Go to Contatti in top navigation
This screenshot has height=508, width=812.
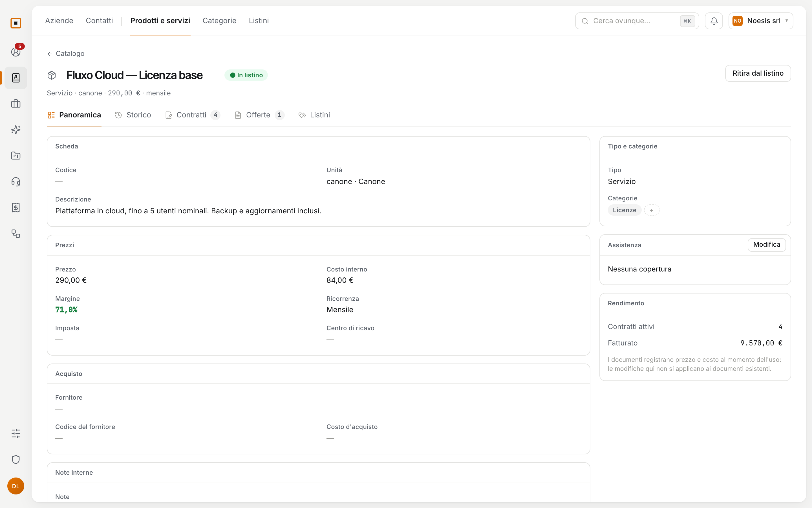(99, 21)
